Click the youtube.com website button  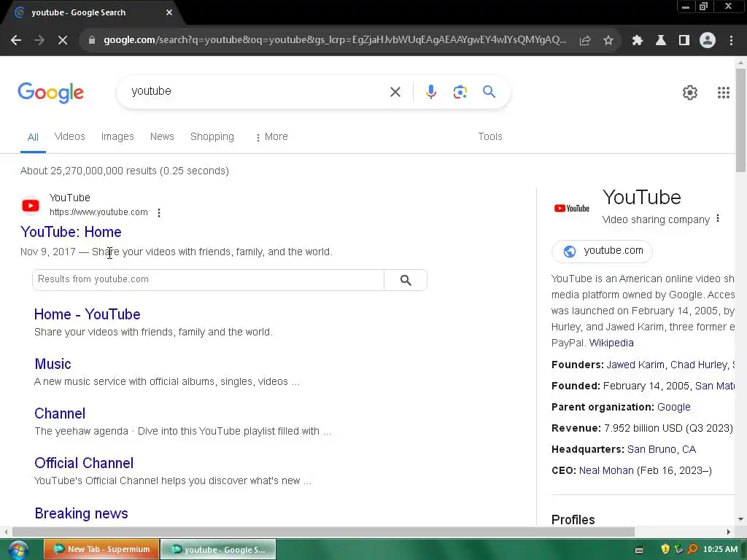tap(602, 251)
